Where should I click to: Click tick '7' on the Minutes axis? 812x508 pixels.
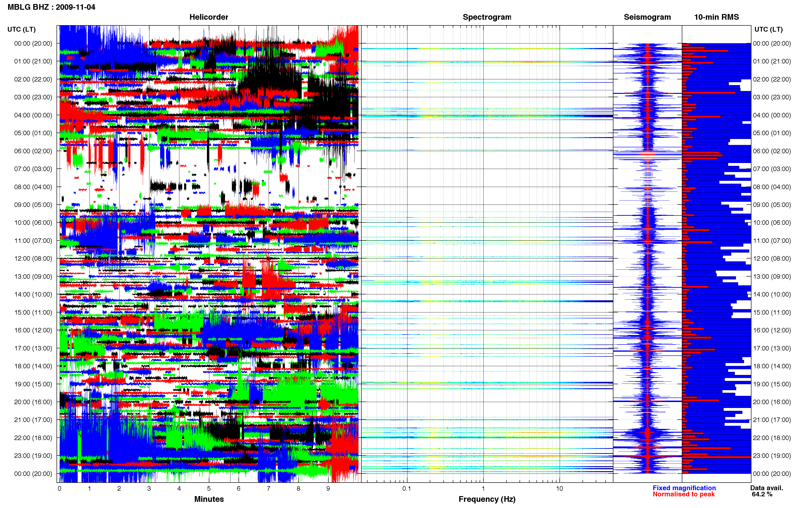click(x=268, y=489)
